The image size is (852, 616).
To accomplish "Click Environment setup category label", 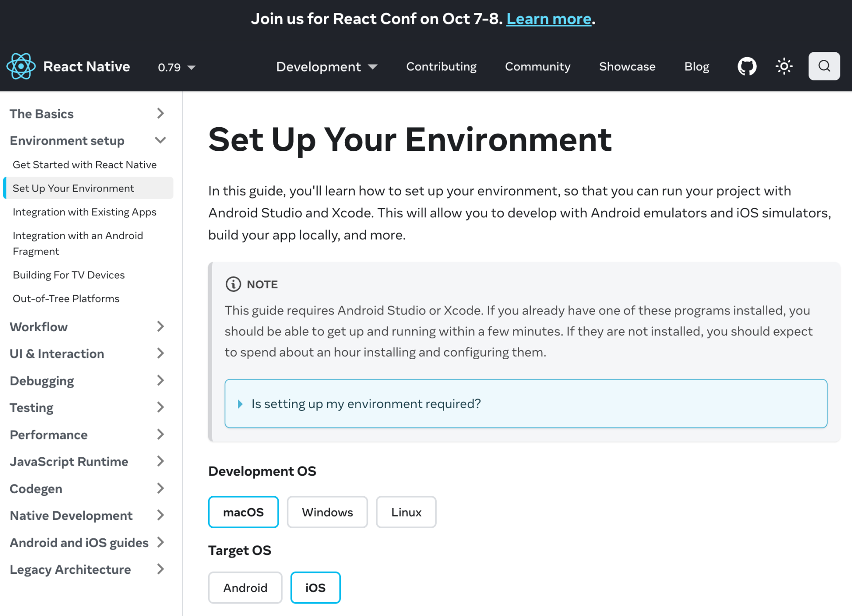I will pyautogui.click(x=67, y=141).
